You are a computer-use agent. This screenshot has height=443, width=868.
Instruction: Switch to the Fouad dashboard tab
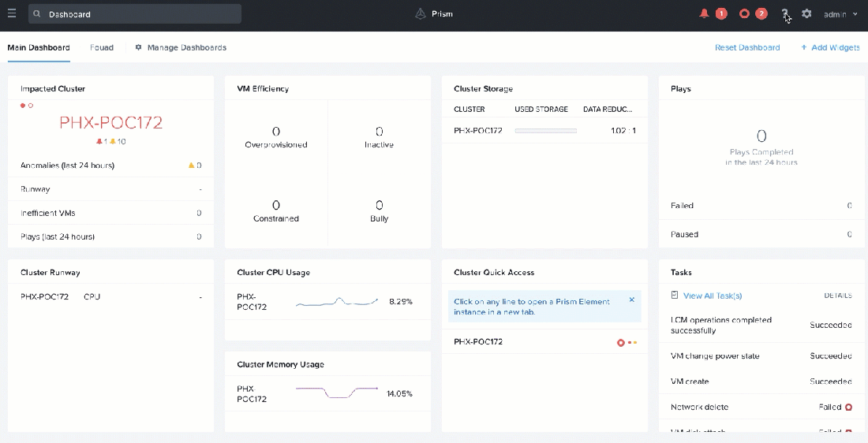click(x=101, y=47)
